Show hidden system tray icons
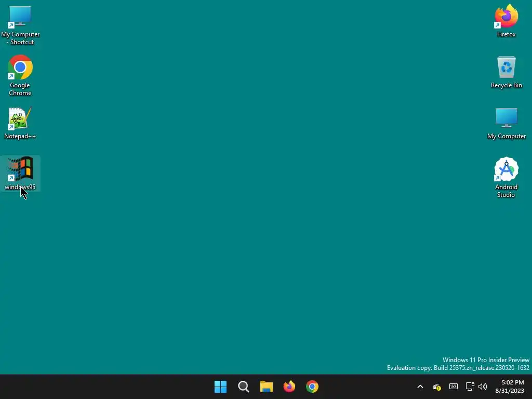The image size is (532, 399). point(420,387)
